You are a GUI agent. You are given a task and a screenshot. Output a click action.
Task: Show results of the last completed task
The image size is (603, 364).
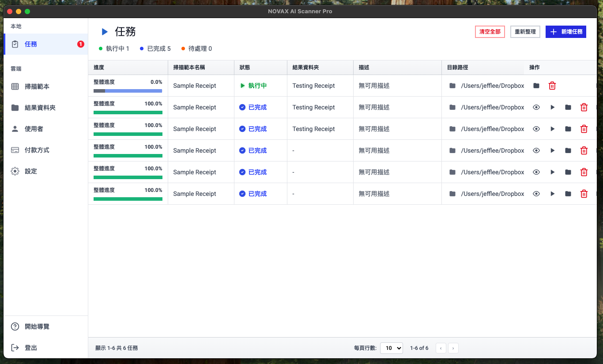click(536, 194)
